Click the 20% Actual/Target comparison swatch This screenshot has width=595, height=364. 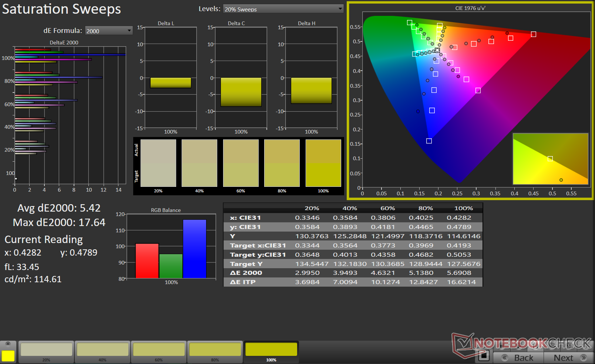click(x=158, y=163)
